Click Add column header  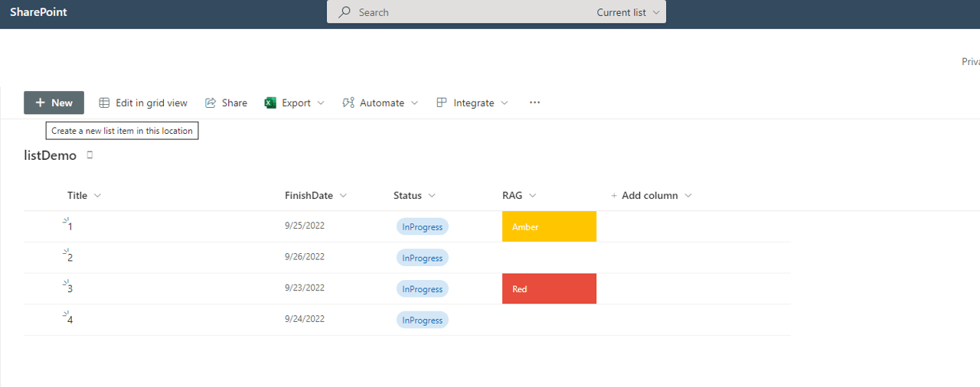coord(651,196)
